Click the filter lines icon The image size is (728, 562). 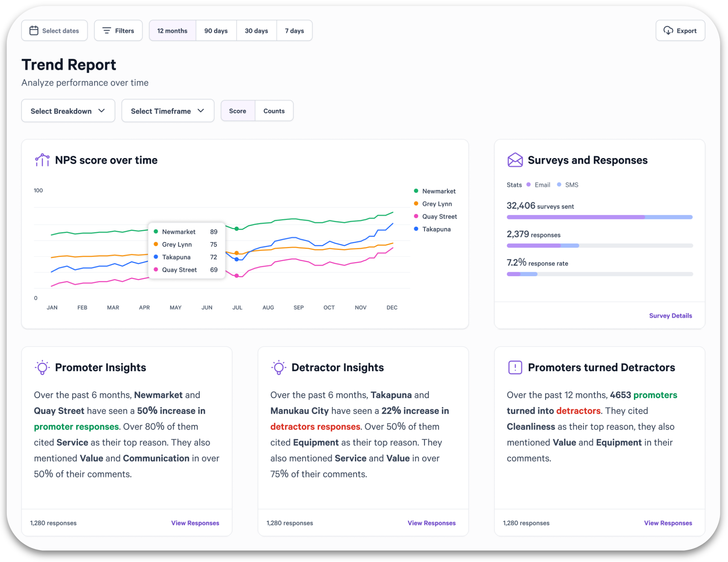click(x=106, y=31)
